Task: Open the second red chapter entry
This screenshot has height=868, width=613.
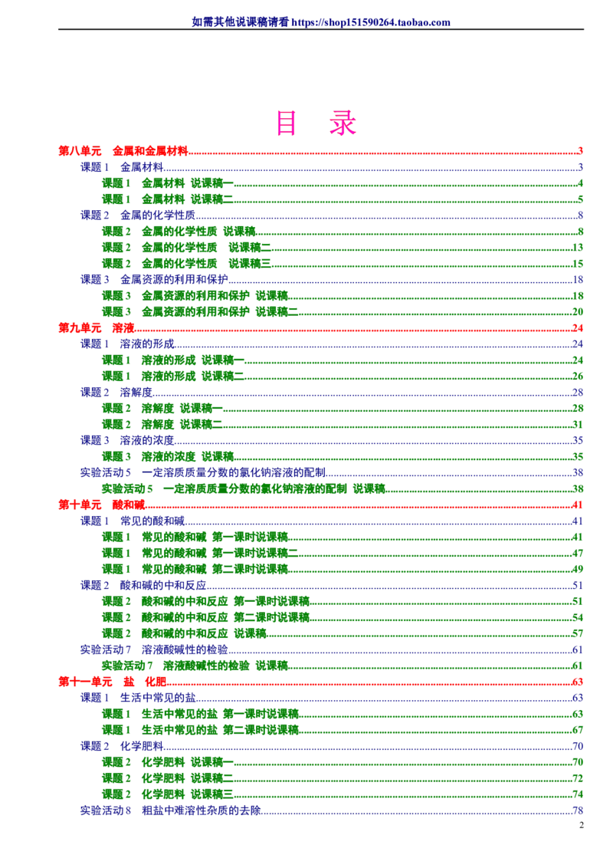Action: [96, 329]
